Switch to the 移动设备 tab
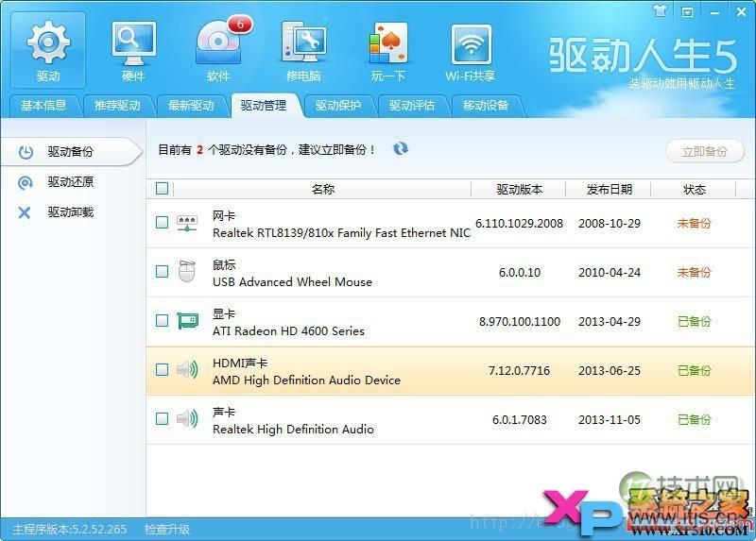This screenshot has height=541, width=756. (x=486, y=106)
